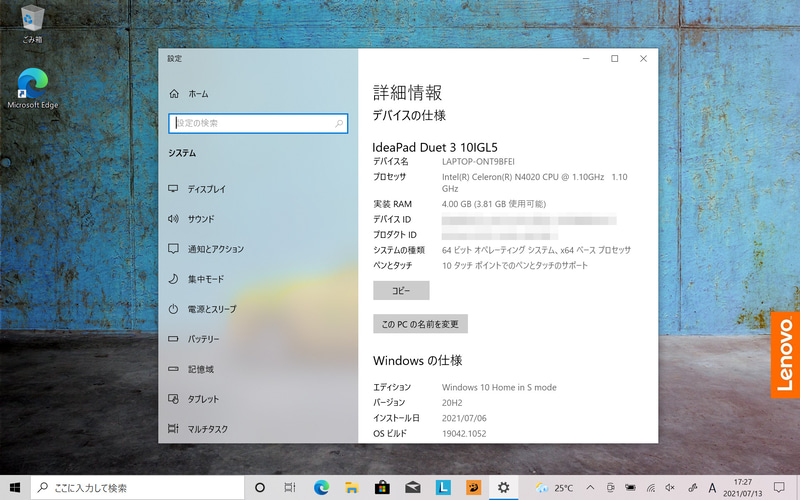This screenshot has height=500, width=800.
Task: Close the Settings window
Action: click(643, 59)
